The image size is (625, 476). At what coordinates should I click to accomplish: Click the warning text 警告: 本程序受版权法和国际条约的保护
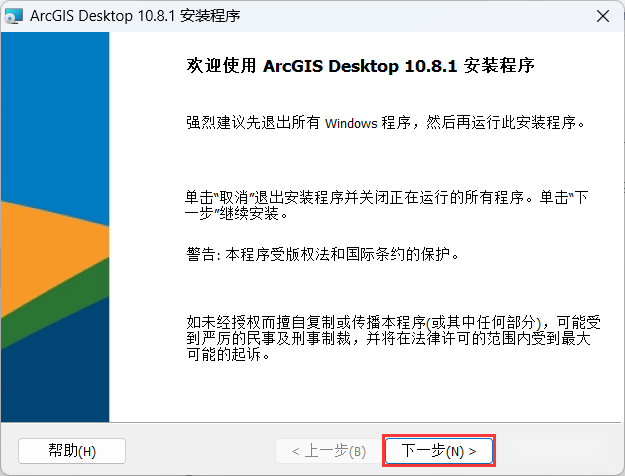coord(322,254)
